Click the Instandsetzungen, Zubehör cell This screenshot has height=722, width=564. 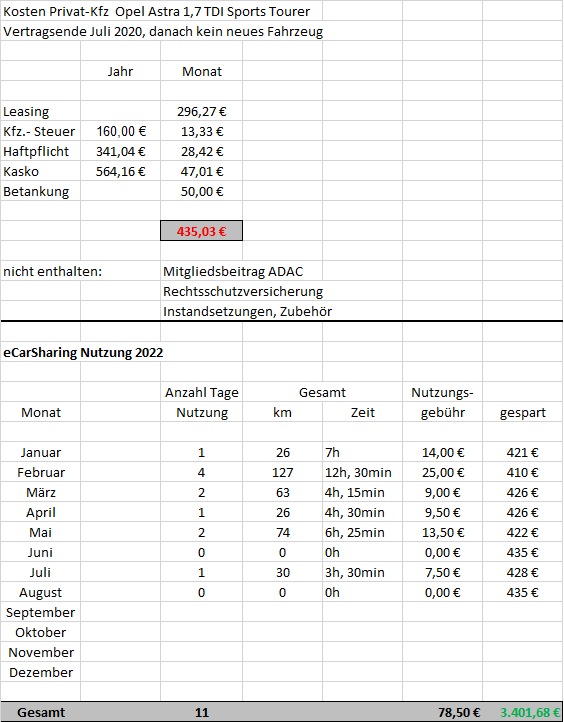point(247,311)
